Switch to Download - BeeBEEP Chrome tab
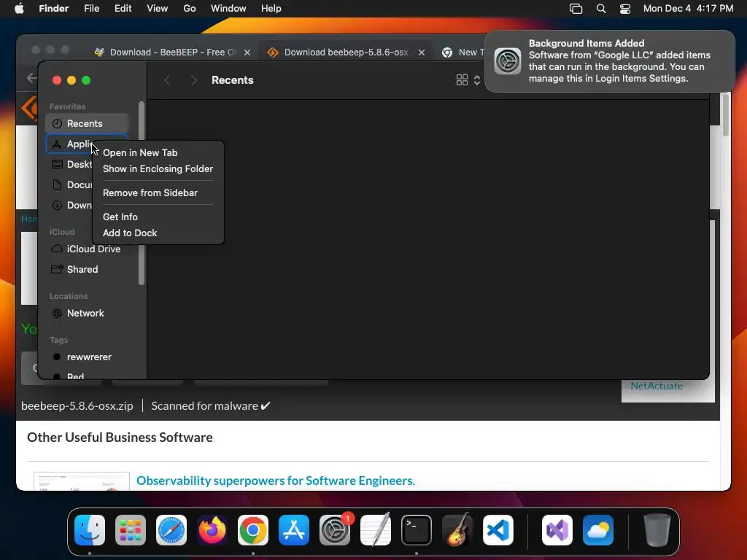Screen dimensions: 747x560 pos(172,52)
